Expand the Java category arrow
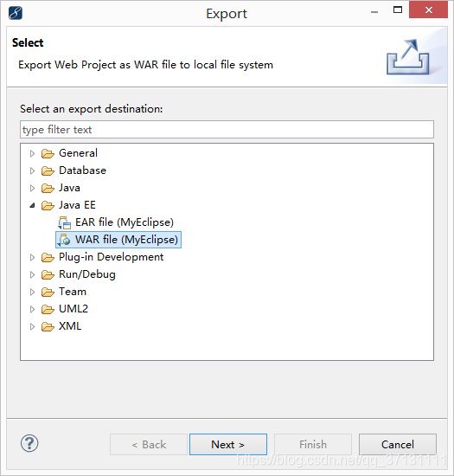The image size is (454, 476). (x=32, y=188)
